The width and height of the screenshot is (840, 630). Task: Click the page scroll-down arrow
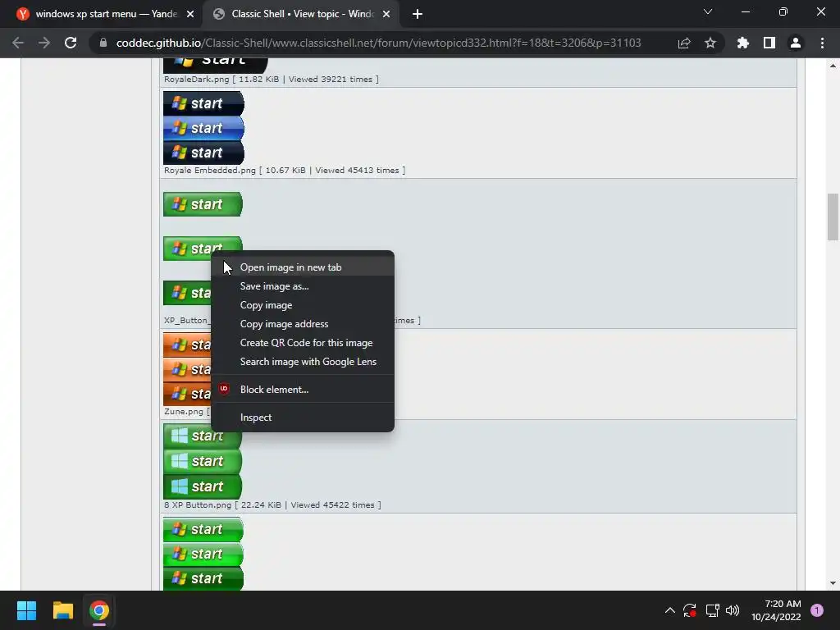(x=833, y=583)
